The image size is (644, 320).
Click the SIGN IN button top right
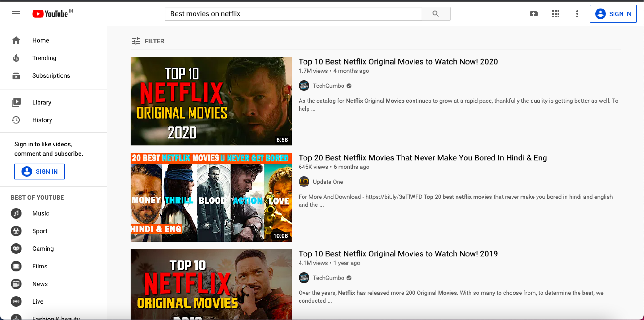pyautogui.click(x=613, y=14)
